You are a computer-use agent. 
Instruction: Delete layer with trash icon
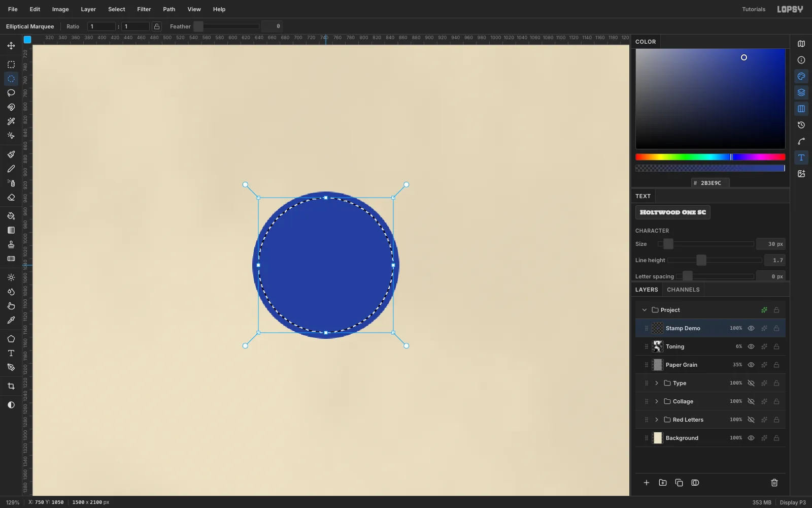click(774, 483)
